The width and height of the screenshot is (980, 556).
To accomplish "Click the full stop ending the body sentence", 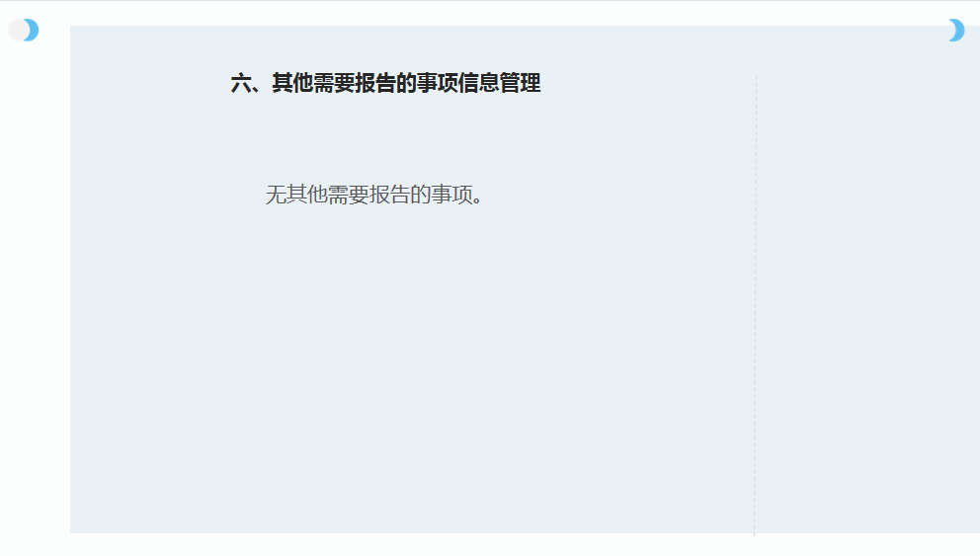I will pos(477,200).
